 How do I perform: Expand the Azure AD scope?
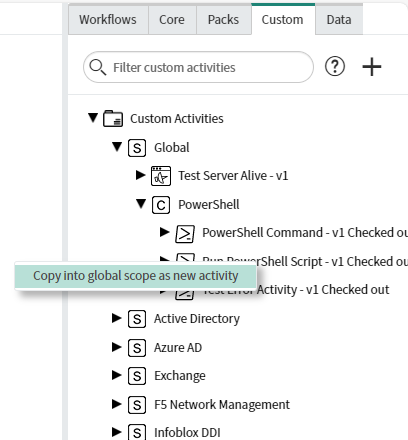click(117, 347)
